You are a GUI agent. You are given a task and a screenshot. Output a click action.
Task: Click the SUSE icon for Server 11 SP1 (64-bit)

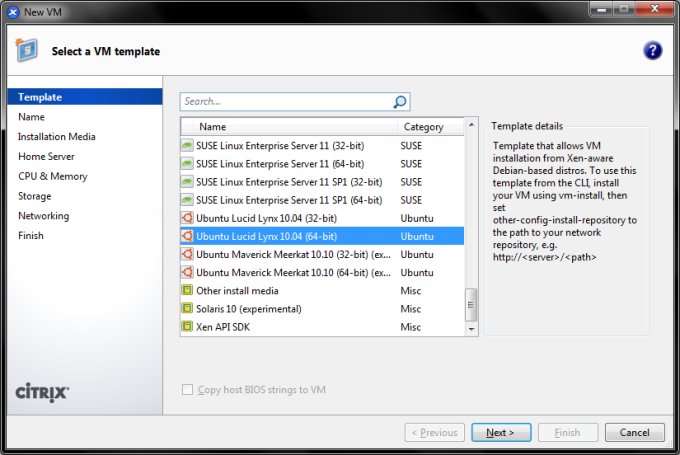pyautogui.click(x=187, y=200)
